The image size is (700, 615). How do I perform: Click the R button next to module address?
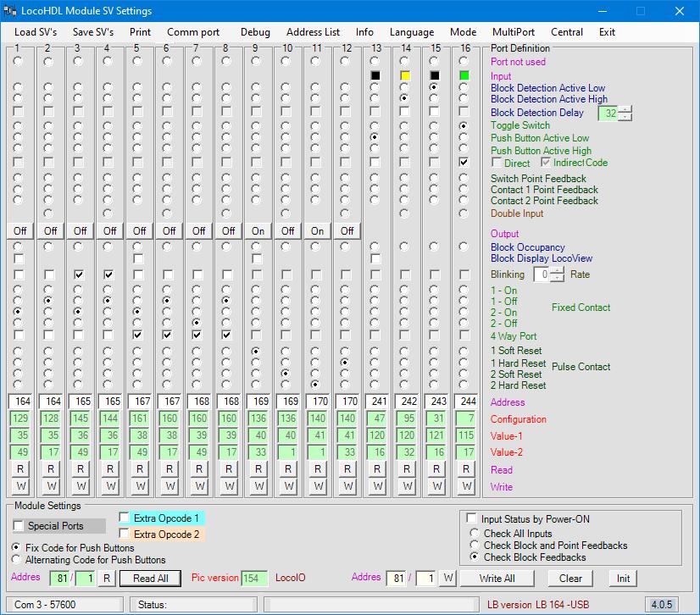click(107, 579)
